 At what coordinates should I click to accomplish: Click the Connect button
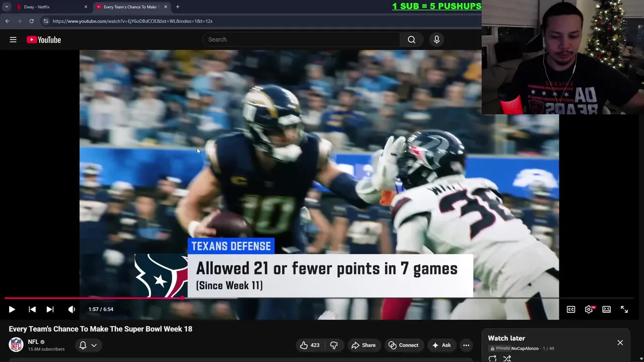[404, 345]
